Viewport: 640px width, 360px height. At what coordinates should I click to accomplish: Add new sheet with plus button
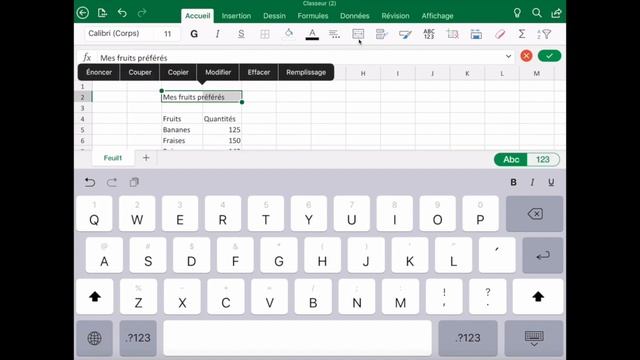pos(146,158)
